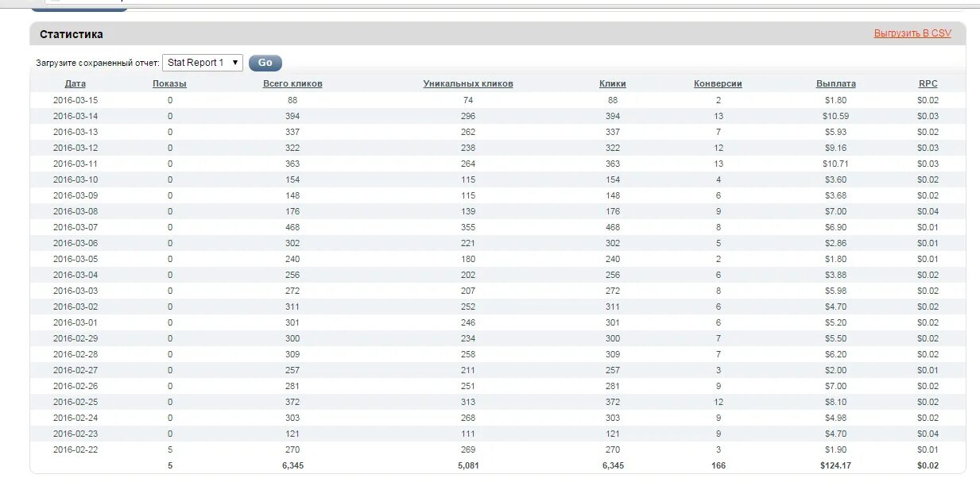
Task: Select the date cell 2016-03-12
Action: (76, 148)
